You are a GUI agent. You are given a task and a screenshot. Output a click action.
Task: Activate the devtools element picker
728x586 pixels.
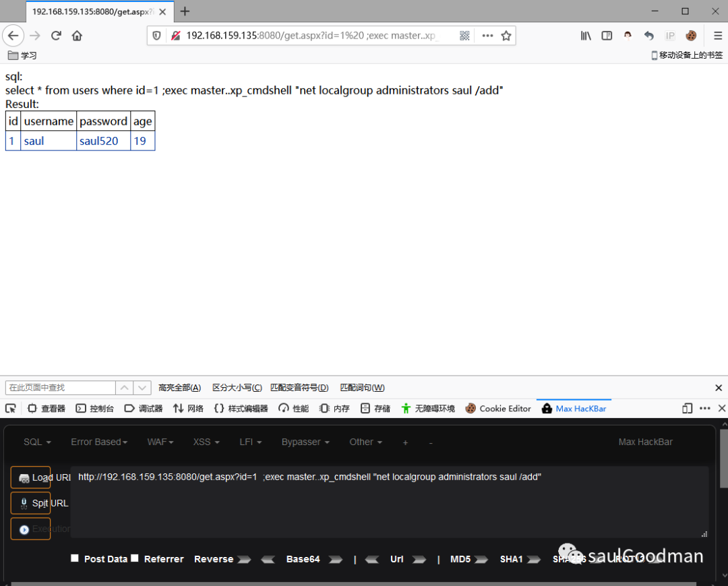[11, 409]
